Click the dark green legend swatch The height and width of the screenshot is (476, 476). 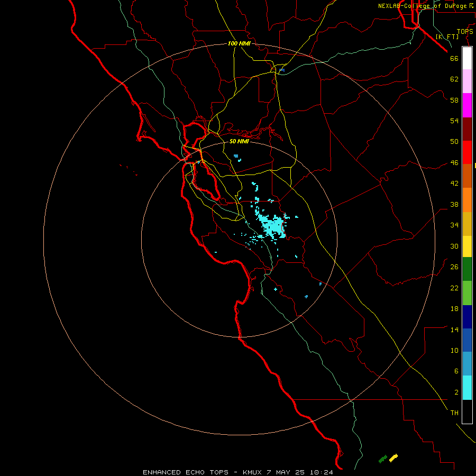[467, 269]
